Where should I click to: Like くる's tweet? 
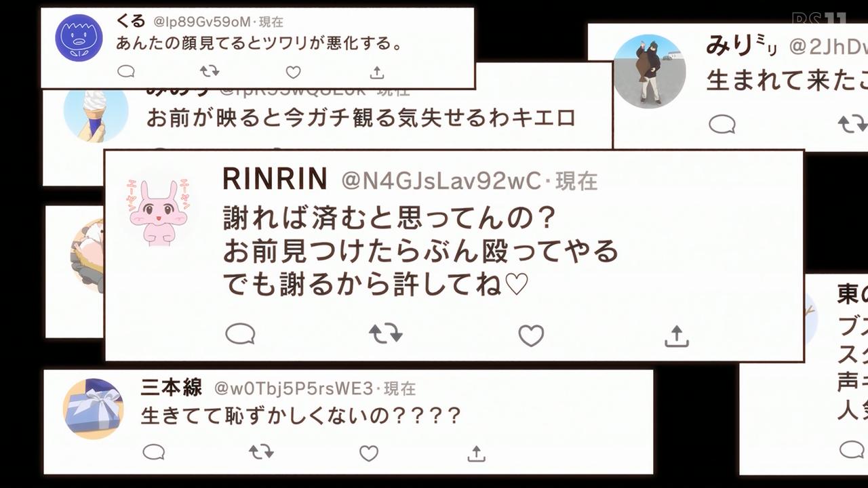(293, 72)
